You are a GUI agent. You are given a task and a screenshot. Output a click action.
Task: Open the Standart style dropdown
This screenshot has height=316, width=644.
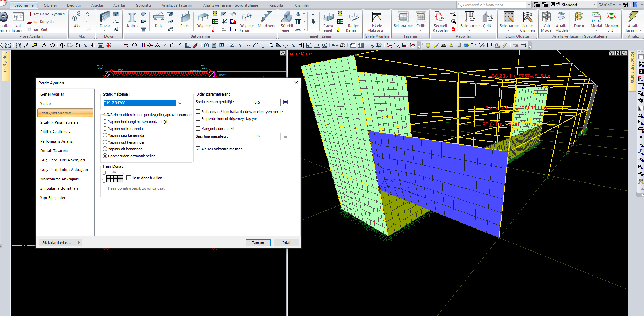pos(594,5)
